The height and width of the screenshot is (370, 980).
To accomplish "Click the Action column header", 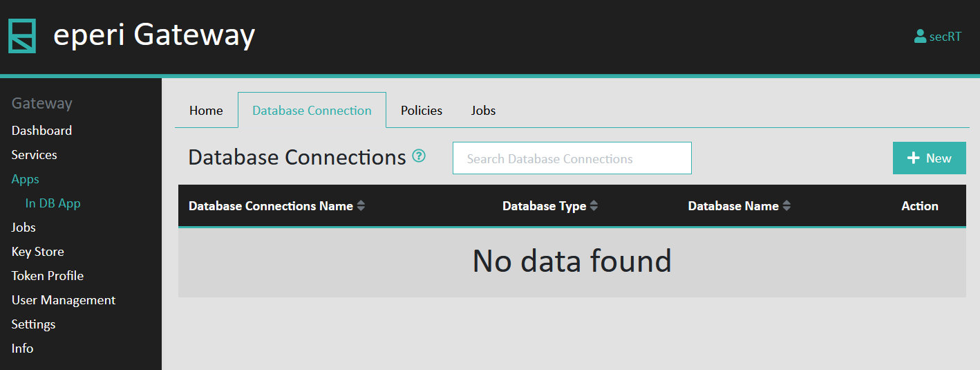I will (x=920, y=206).
